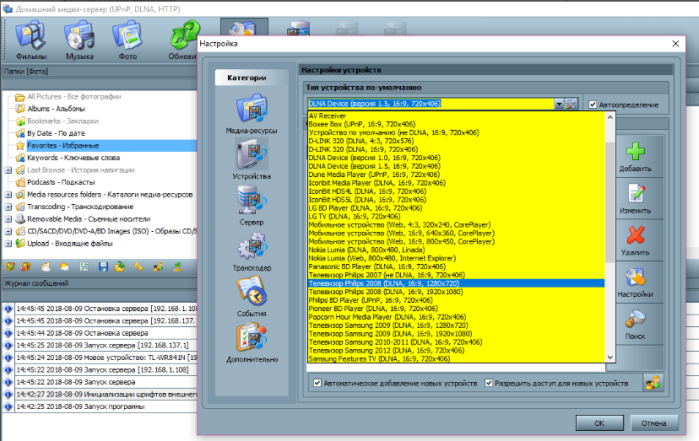Expand the Transcoding tree node
699x441 pixels.
pos(8,207)
